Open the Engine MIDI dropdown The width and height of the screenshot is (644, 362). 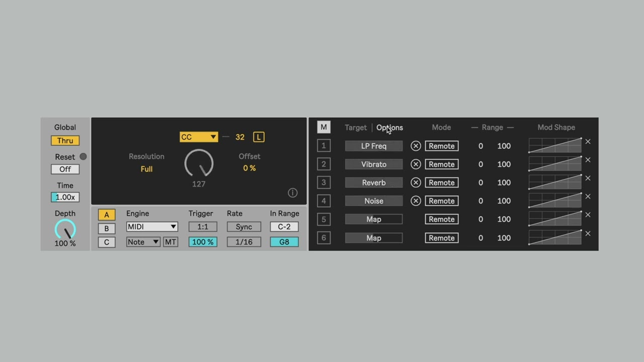tap(152, 227)
